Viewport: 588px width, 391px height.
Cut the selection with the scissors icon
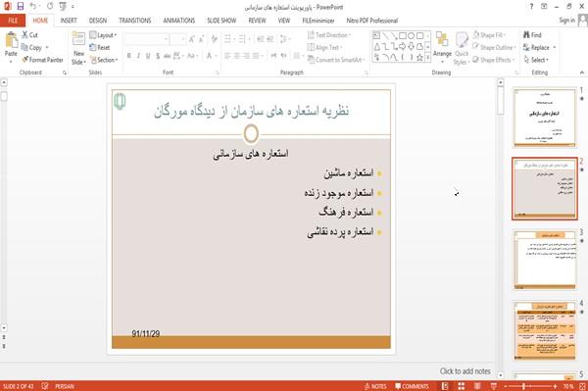(x=29, y=35)
